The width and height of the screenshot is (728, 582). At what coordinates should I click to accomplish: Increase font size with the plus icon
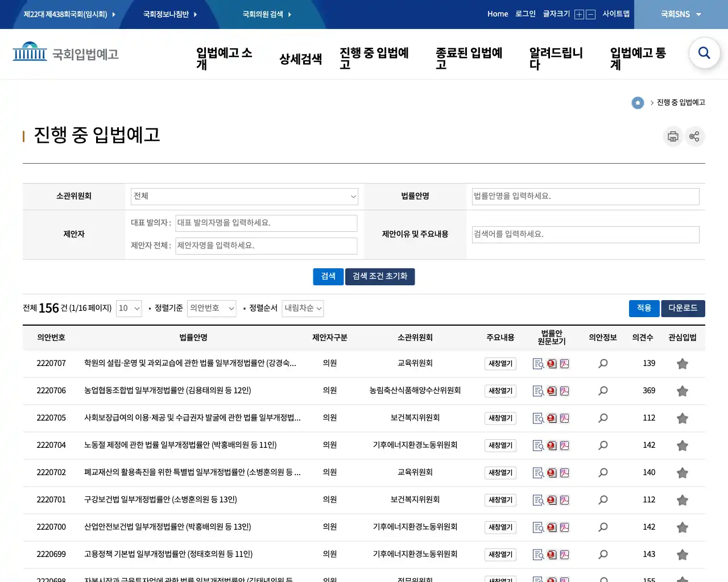579,15
